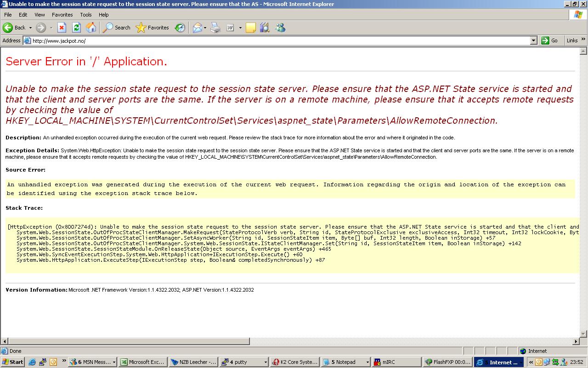Screen dimensions: 588x368
Task: Expand the Edit button dropdown arrow
Action: [240, 28]
